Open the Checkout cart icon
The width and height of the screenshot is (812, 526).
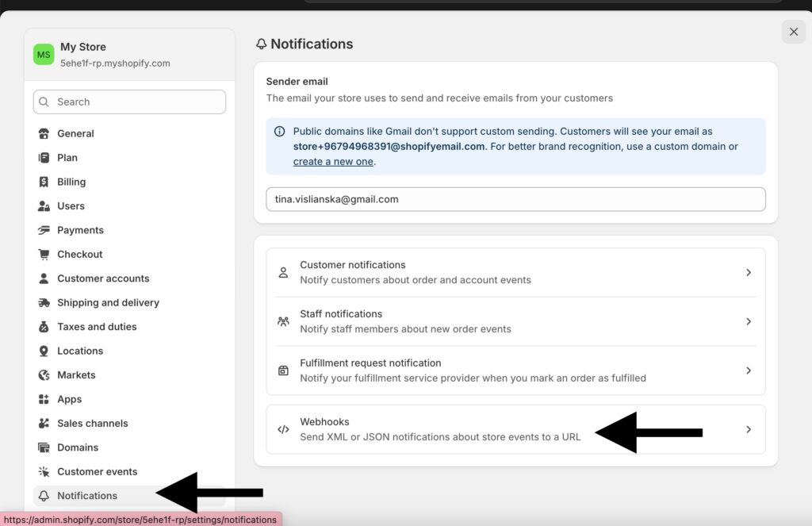(x=44, y=255)
